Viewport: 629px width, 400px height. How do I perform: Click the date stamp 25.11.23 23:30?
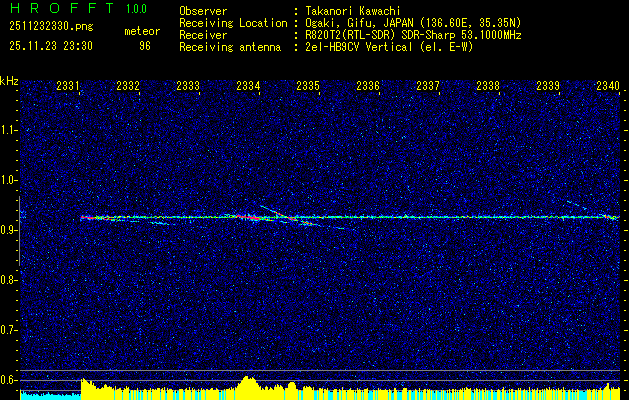pyautogui.click(x=51, y=46)
